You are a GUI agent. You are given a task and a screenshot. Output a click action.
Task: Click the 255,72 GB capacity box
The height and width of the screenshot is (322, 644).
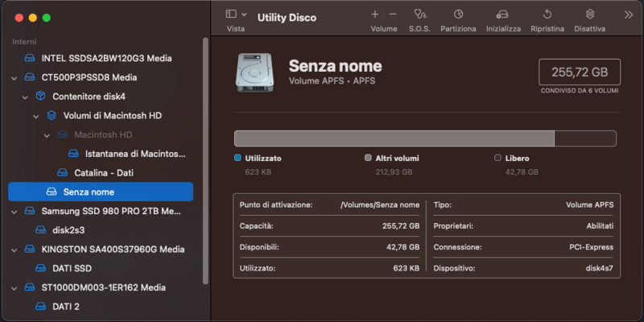580,72
